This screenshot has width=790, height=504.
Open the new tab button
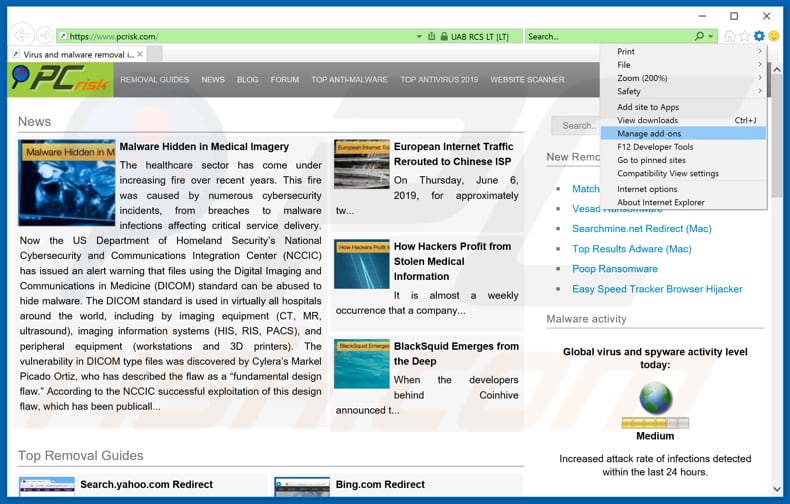155,54
